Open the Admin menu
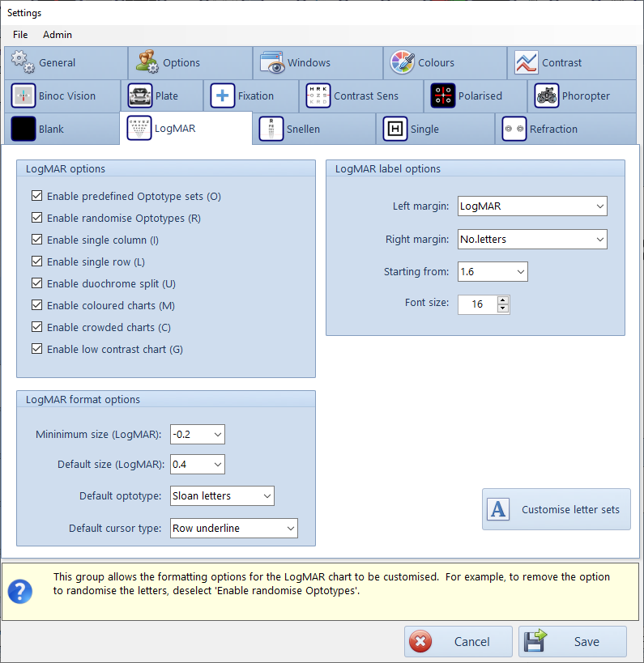This screenshot has height=663, width=644. tap(58, 35)
